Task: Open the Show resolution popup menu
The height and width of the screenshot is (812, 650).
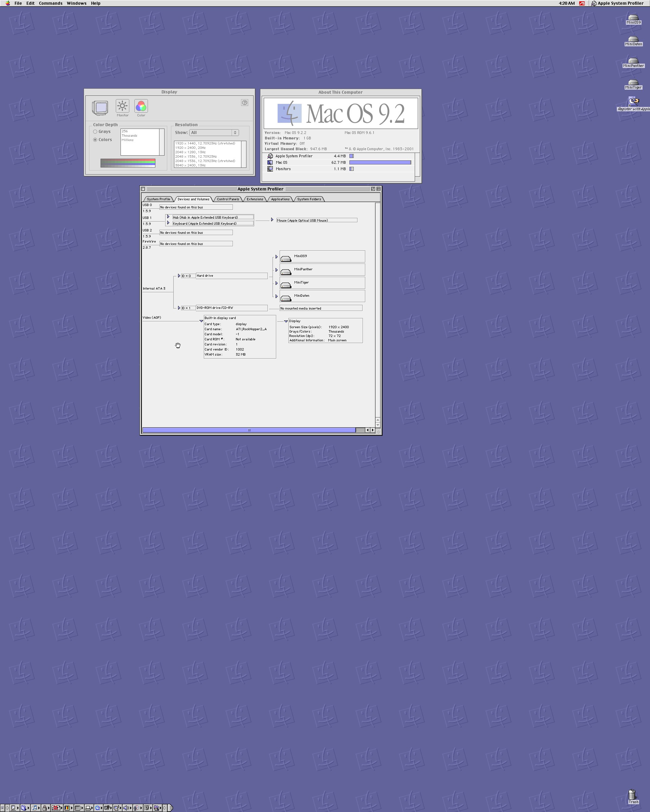Action: click(214, 133)
